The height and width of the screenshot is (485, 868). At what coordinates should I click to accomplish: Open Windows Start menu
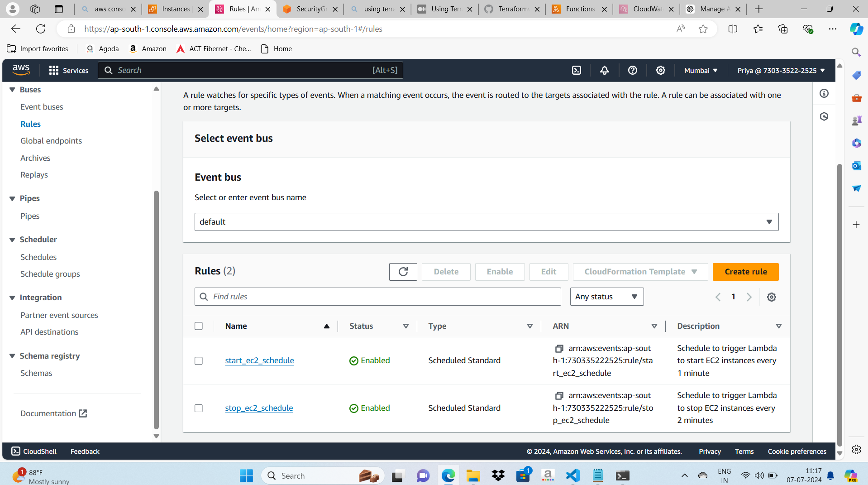click(246, 475)
